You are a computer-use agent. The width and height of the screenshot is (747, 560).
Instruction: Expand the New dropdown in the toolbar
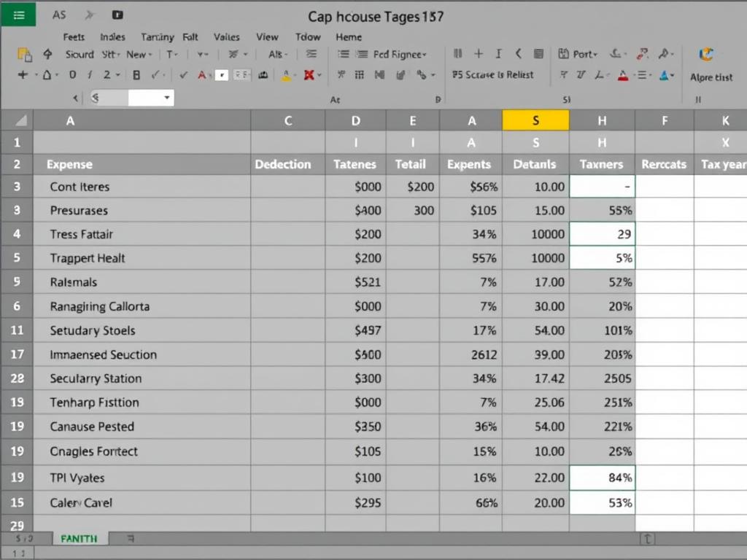140,54
